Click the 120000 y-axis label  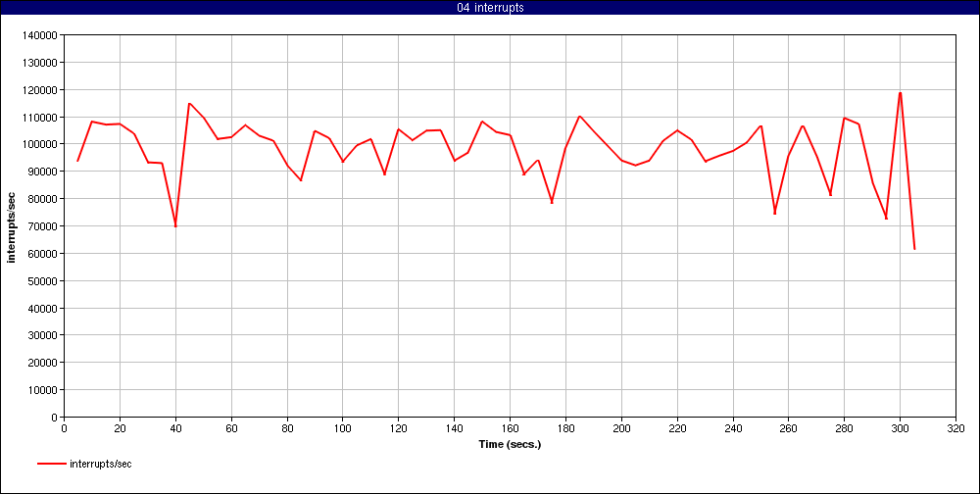[x=40, y=90]
